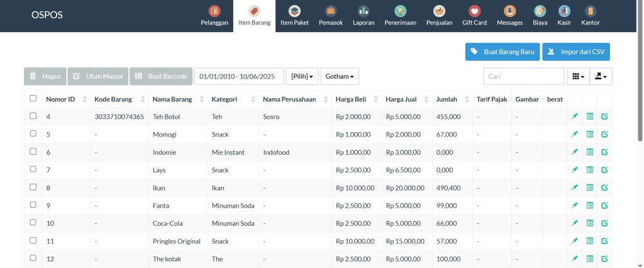Click the Buat Barang Baru button
This screenshot has width=644, height=268.
coord(502,52)
